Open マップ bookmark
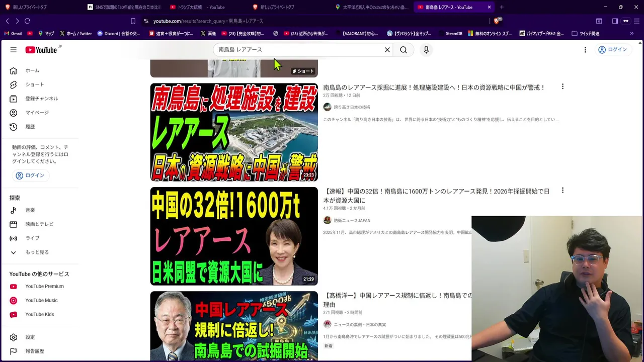 pyautogui.click(x=46, y=34)
